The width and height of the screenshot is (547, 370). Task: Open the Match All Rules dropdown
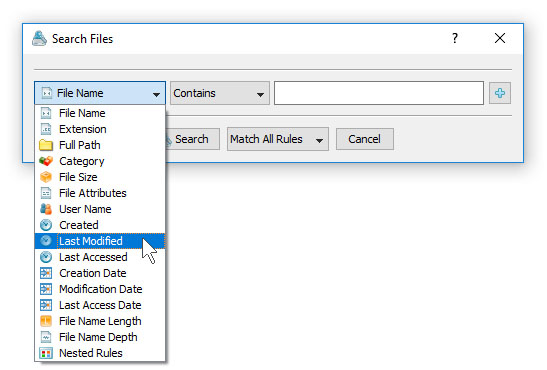[278, 139]
